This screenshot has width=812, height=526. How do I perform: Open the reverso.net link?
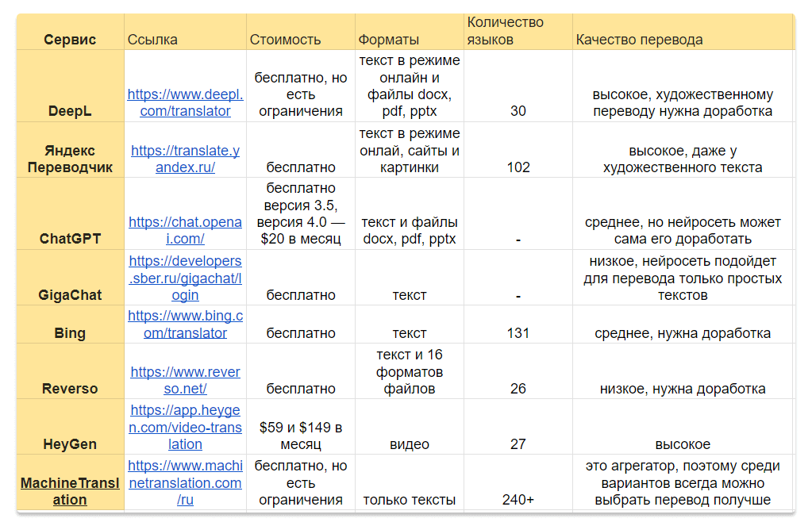[186, 381]
